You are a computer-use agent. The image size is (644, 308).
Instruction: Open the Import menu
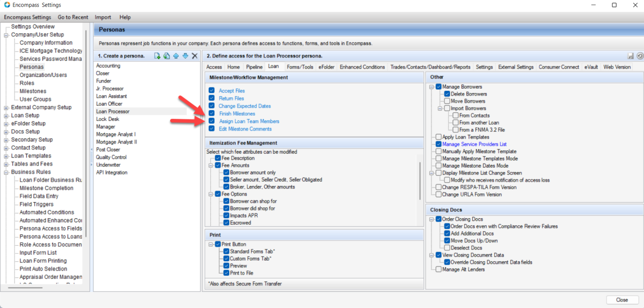(x=103, y=17)
